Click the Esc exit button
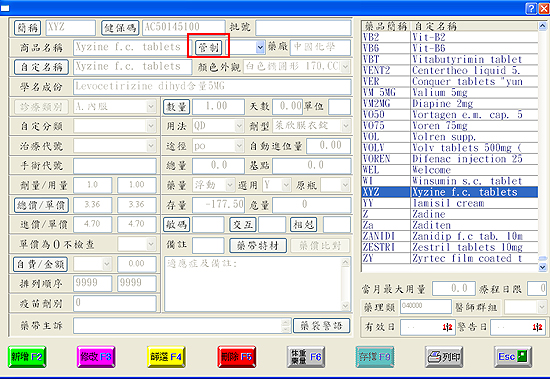 (x=513, y=357)
